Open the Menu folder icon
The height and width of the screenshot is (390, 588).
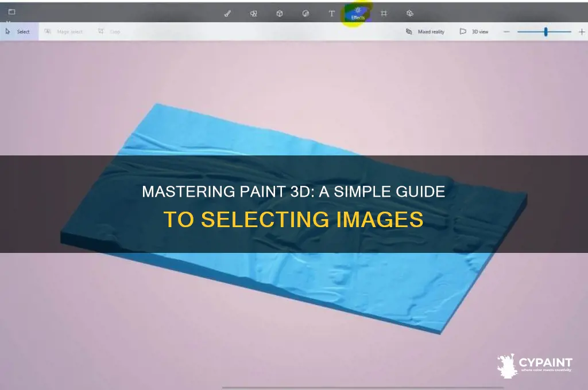click(11, 12)
